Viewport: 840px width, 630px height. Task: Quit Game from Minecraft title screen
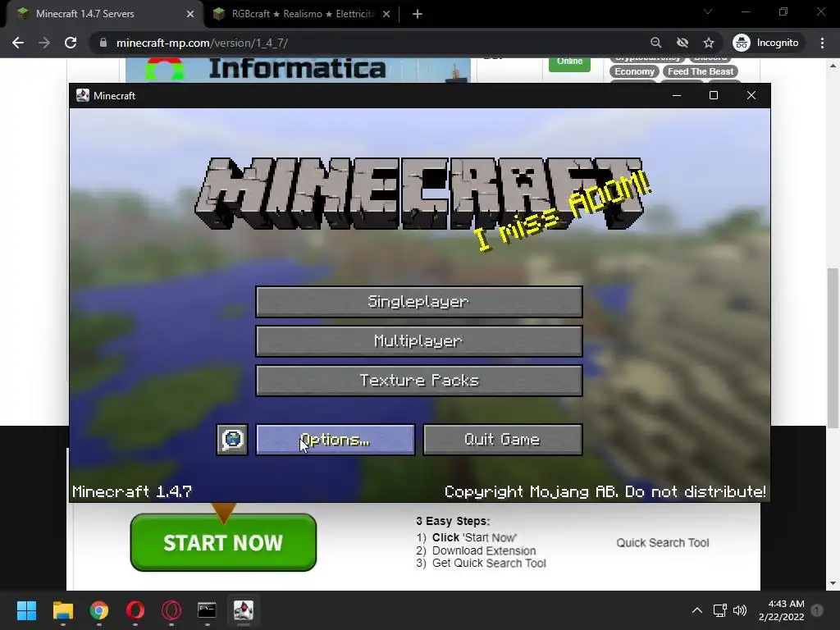click(503, 440)
